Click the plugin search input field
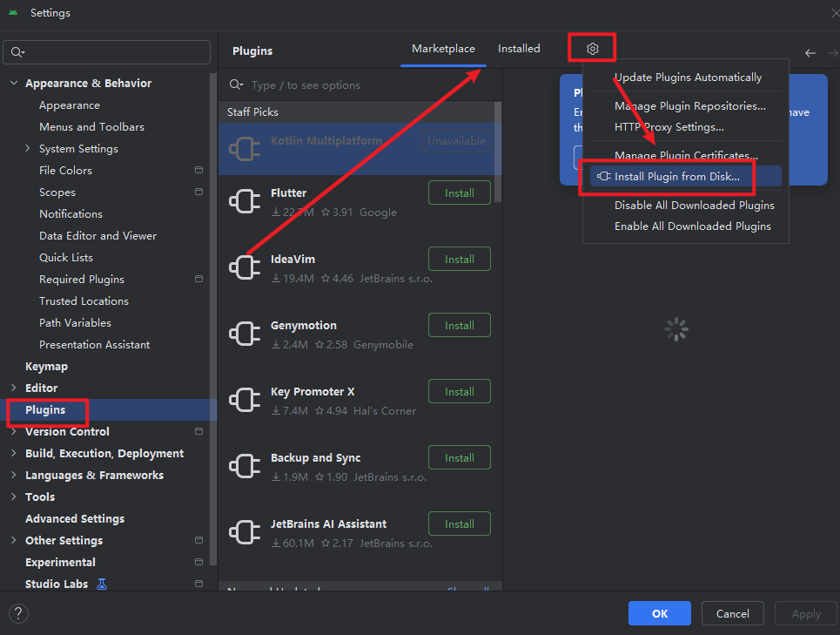 [366, 85]
